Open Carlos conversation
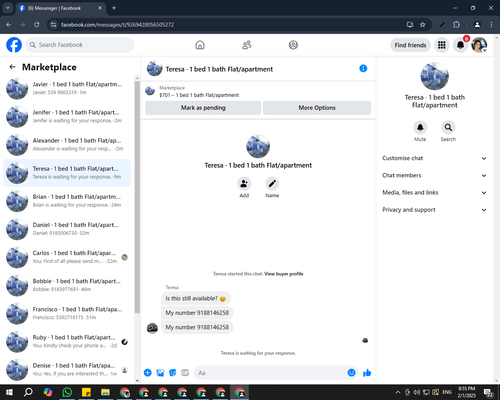500x400 pixels. tap(67, 257)
